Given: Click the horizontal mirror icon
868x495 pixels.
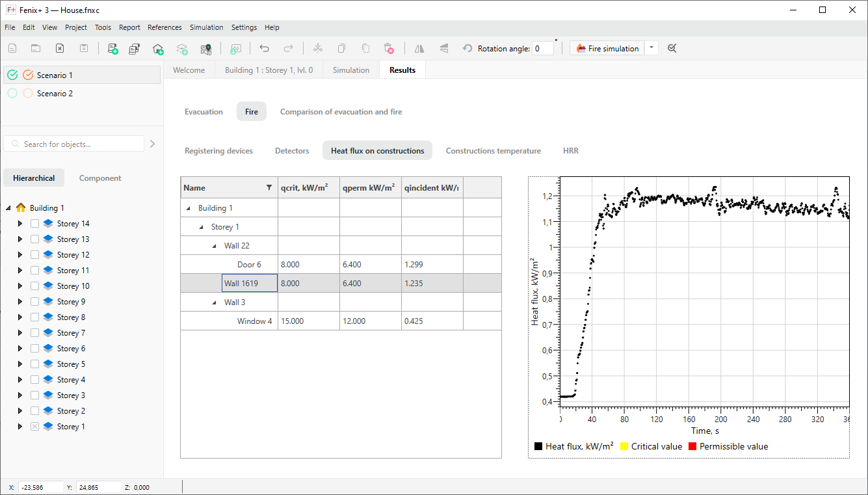Looking at the screenshot, I should click(419, 47).
